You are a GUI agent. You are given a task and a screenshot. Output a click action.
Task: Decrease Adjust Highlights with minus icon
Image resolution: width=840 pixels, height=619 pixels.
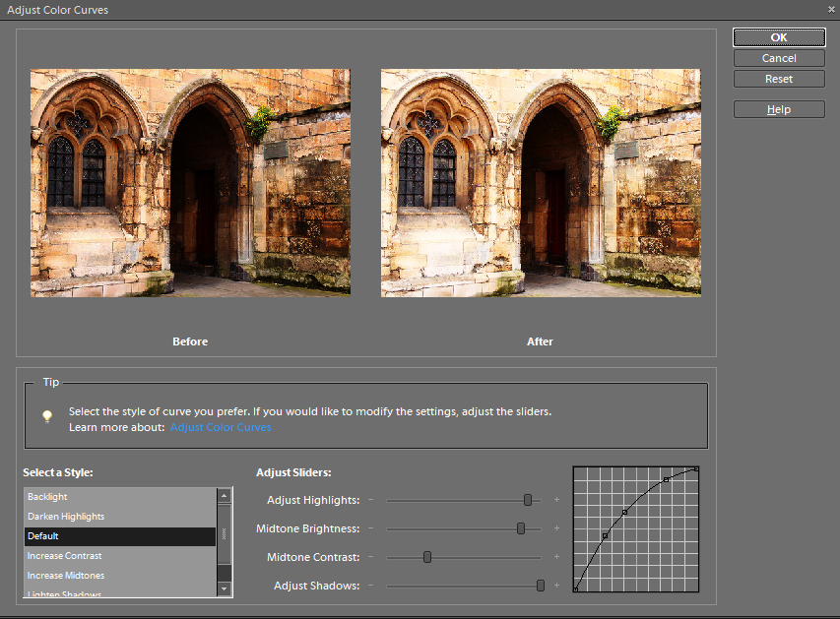coord(370,500)
